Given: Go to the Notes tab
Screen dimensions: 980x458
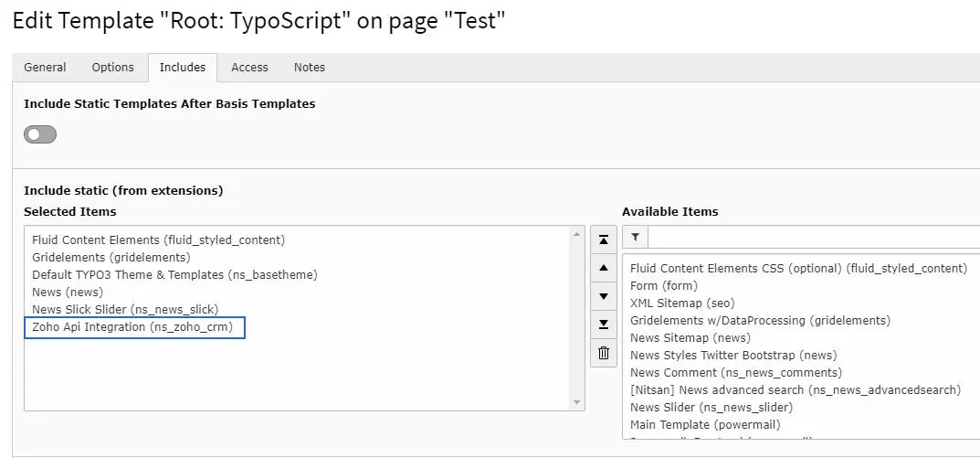Looking at the screenshot, I should [x=310, y=68].
